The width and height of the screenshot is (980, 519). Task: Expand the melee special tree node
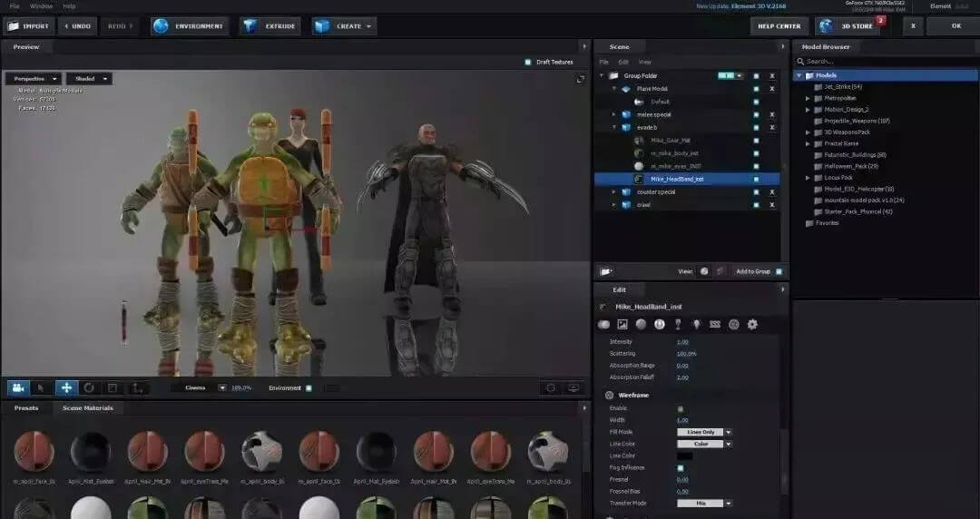(614, 114)
